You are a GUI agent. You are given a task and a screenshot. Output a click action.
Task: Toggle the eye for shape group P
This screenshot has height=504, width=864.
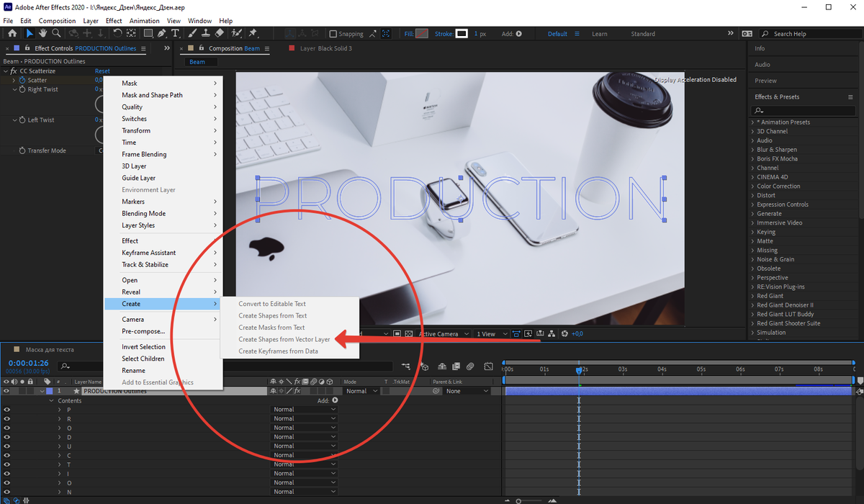(6, 410)
